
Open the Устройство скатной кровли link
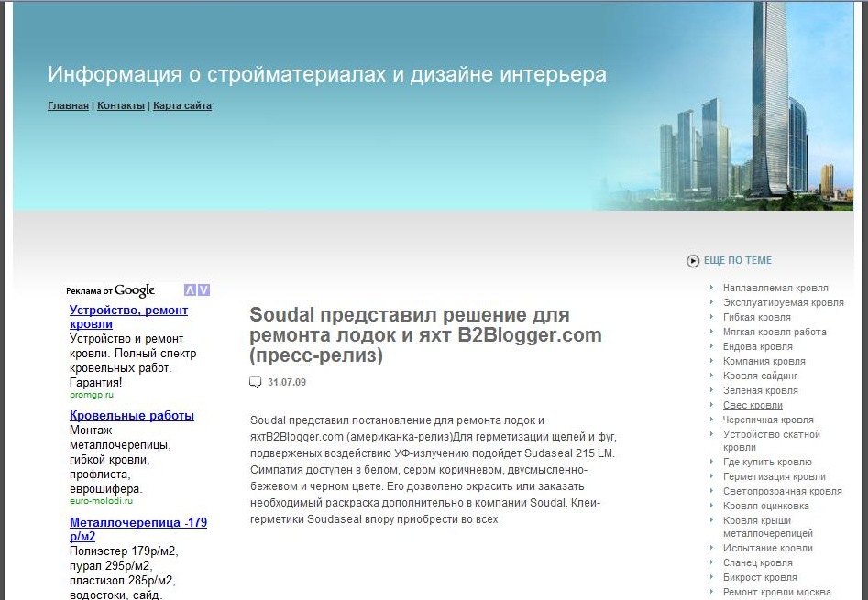point(772,441)
